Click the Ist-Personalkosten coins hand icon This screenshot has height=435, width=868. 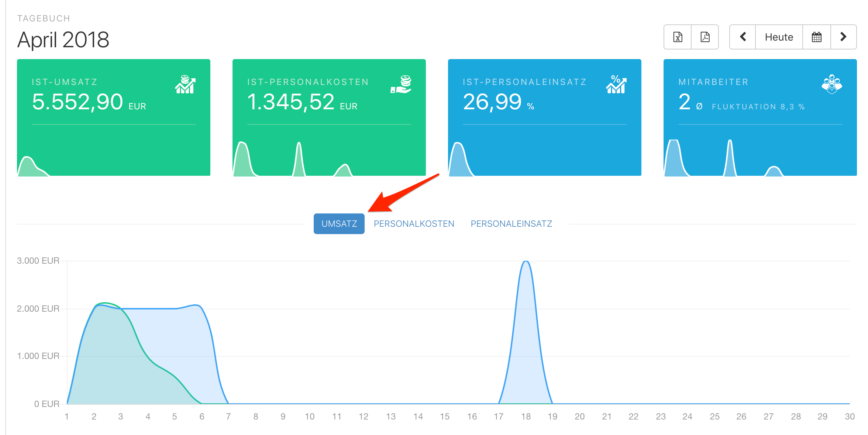pos(401,85)
